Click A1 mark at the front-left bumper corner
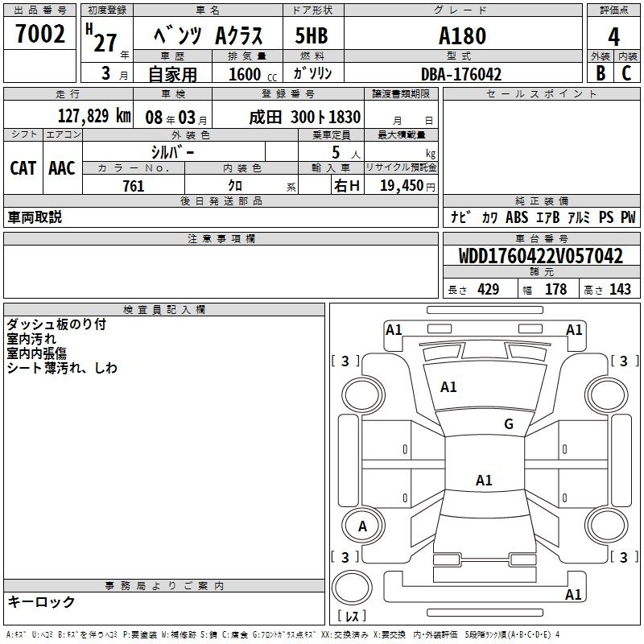The width and height of the screenshot is (644, 644). [x=394, y=329]
